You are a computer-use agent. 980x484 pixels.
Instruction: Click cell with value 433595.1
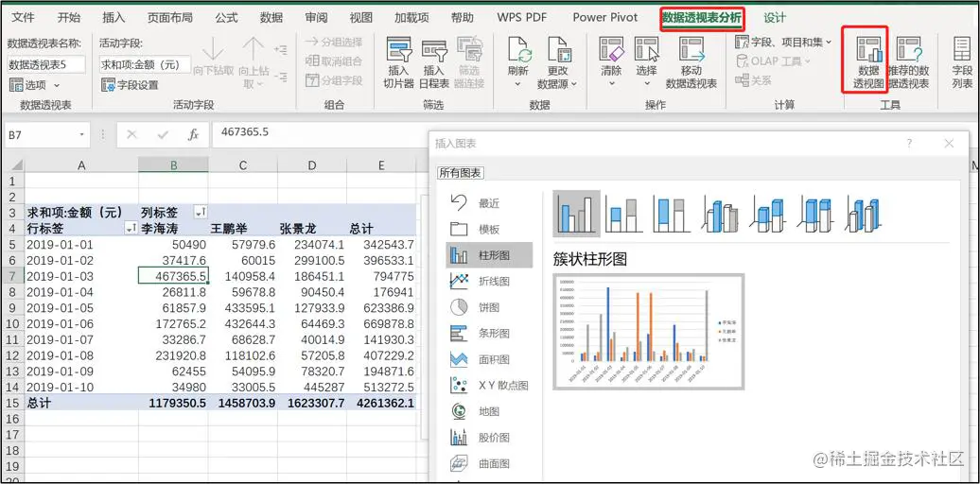click(x=244, y=308)
